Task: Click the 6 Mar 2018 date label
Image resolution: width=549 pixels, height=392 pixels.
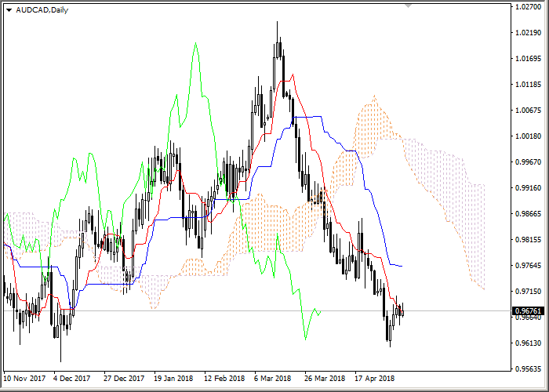Action: click(x=273, y=378)
